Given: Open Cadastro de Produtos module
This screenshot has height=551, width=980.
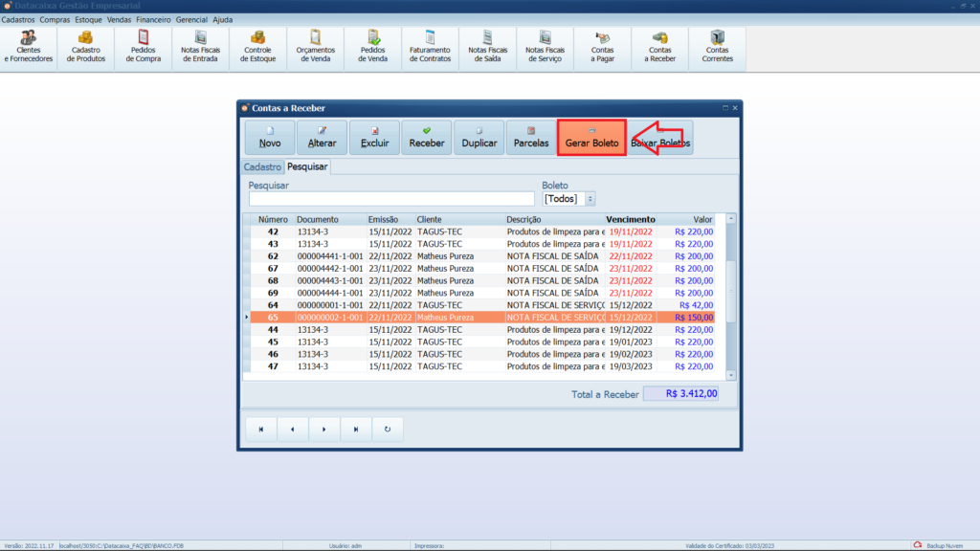Looking at the screenshot, I should (86, 47).
